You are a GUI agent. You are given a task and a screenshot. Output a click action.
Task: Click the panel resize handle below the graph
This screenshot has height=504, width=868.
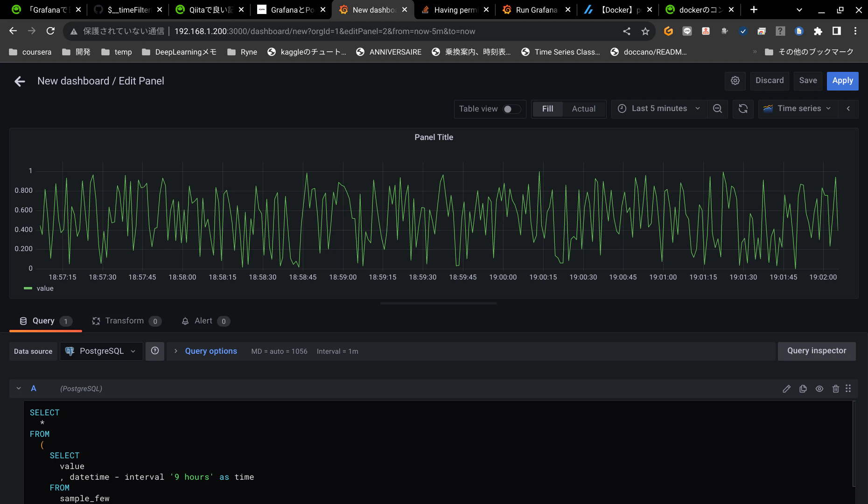click(439, 303)
